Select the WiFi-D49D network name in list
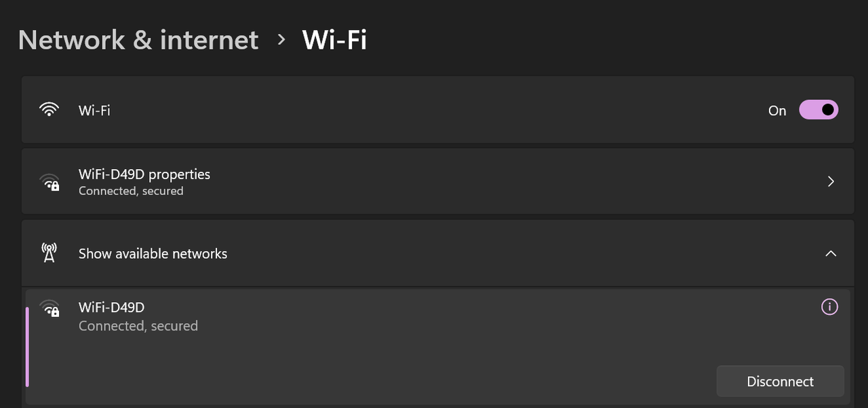This screenshot has height=408, width=868. [x=111, y=308]
